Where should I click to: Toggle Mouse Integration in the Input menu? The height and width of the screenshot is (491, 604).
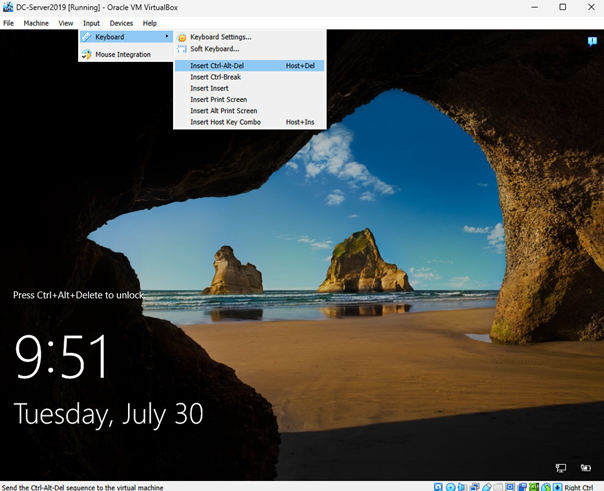click(122, 54)
